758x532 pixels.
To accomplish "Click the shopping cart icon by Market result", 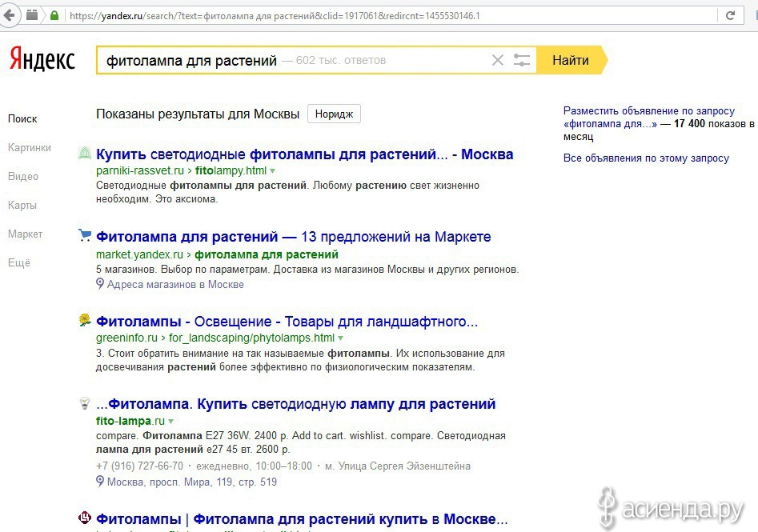I will point(85,236).
